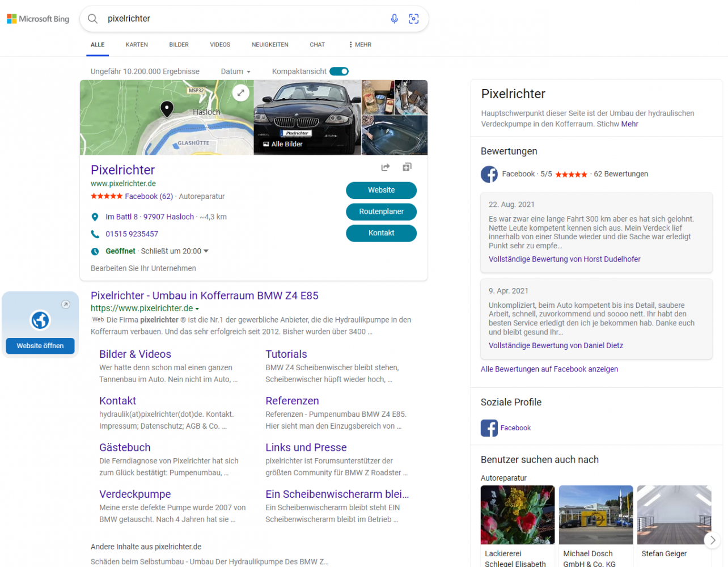
Task: Open Kontakt sitelink heading
Action: [117, 401]
